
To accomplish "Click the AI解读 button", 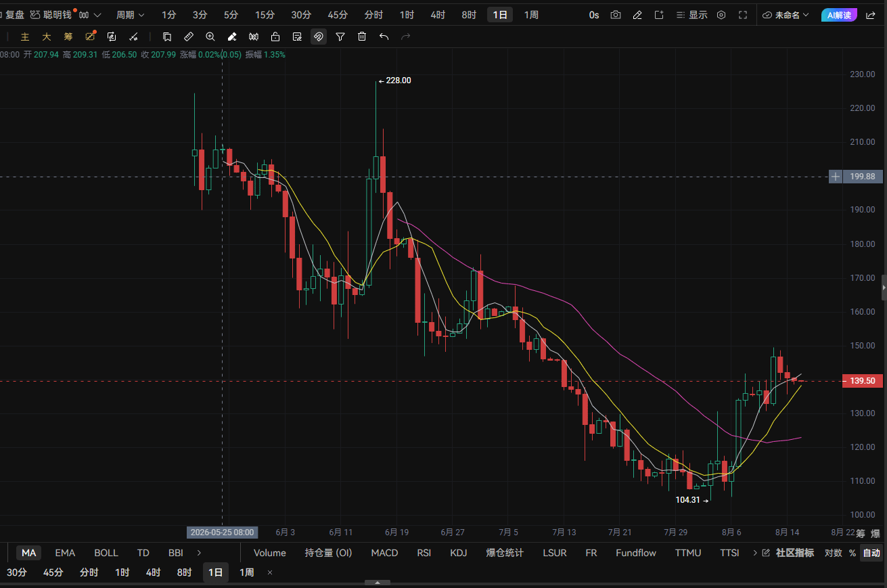I will pyautogui.click(x=839, y=15).
